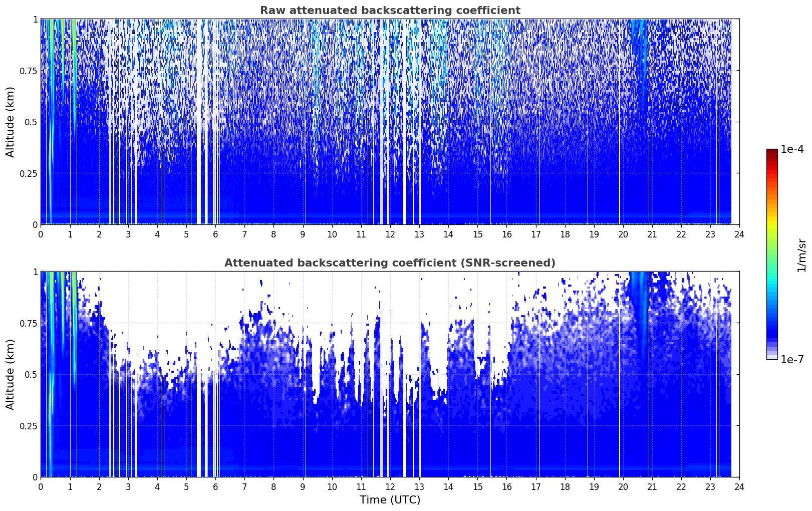Click hour tick "5" under the SNR-screened plot

186,486
